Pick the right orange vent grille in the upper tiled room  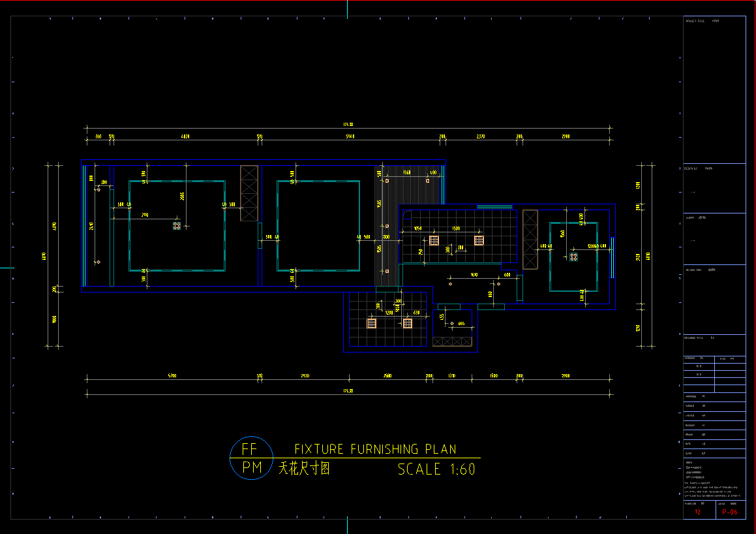(x=479, y=240)
